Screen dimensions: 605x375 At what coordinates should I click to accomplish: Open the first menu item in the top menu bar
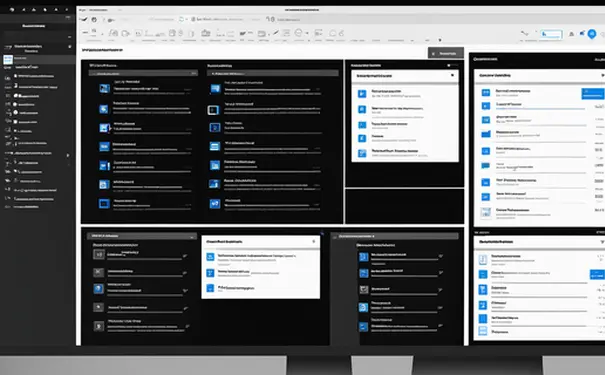click(x=82, y=10)
